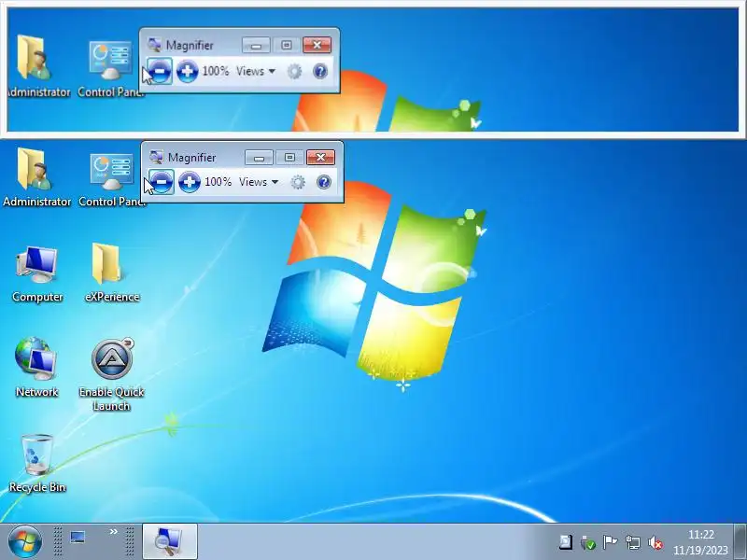
Task: Select the eXPerience folder icon
Action: [111, 273]
